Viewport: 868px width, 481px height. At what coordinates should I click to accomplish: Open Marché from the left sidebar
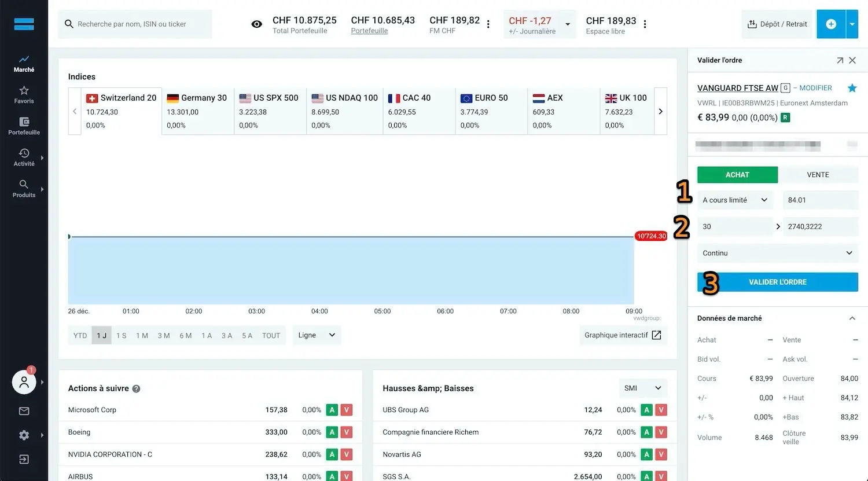click(24, 64)
